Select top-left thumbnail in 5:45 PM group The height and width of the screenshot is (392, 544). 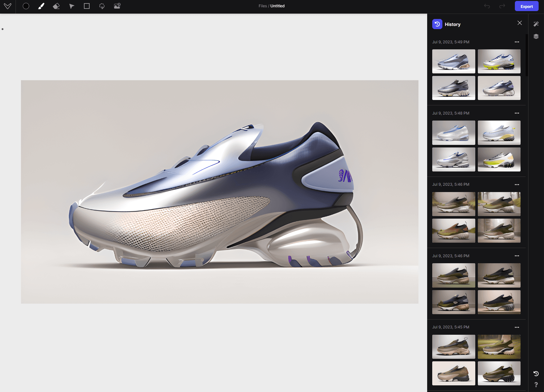(453, 347)
